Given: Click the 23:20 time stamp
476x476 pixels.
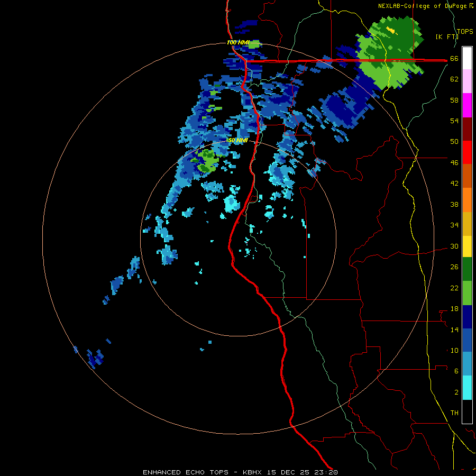Looking at the screenshot, I should point(326,472).
